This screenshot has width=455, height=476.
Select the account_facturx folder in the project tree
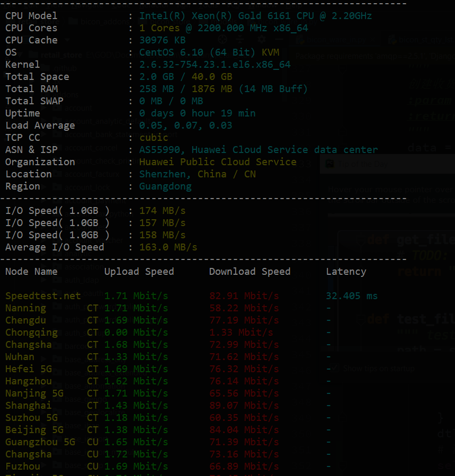(92, 174)
